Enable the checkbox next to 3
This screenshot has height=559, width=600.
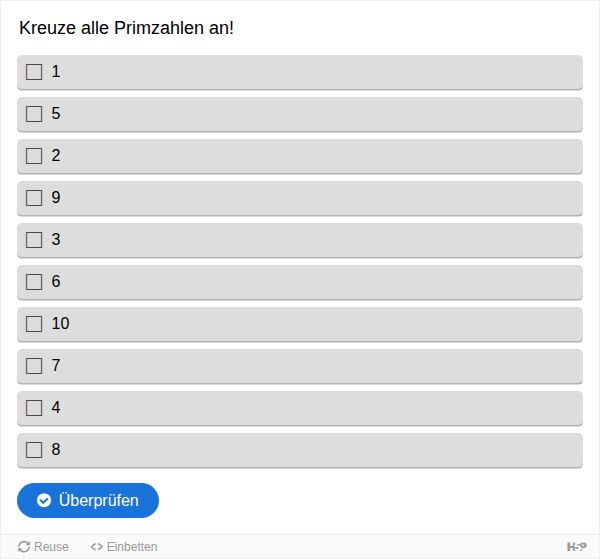coord(34,240)
